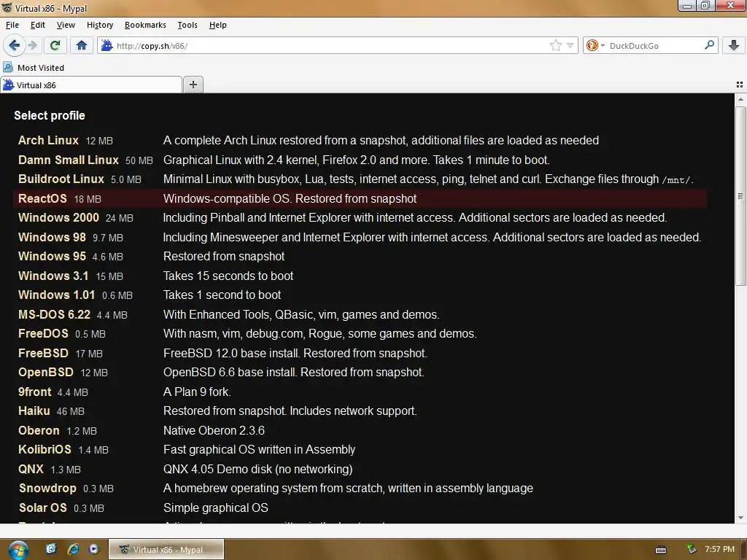Choose search engine via DuckDuckGo icon dropdown
The width and height of the screenshot is (747, 560).
pyautogui.click(x=595, y=46)
